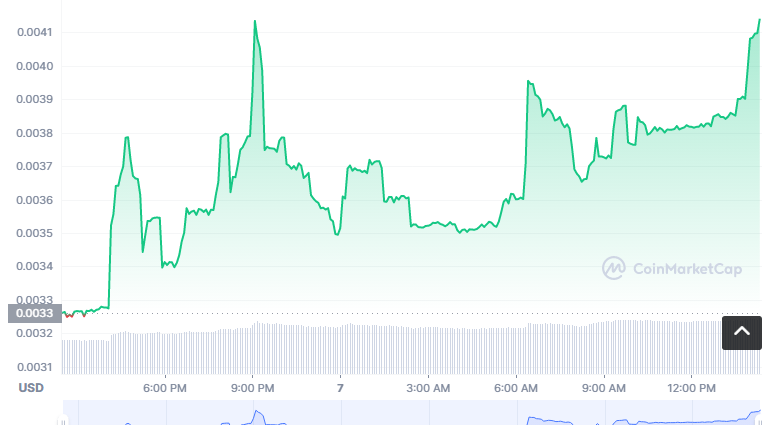The width and height of the screenshot is (762, 425).
Task: Open the CoinMarketCap watermark text link
Action: [686, 268]
